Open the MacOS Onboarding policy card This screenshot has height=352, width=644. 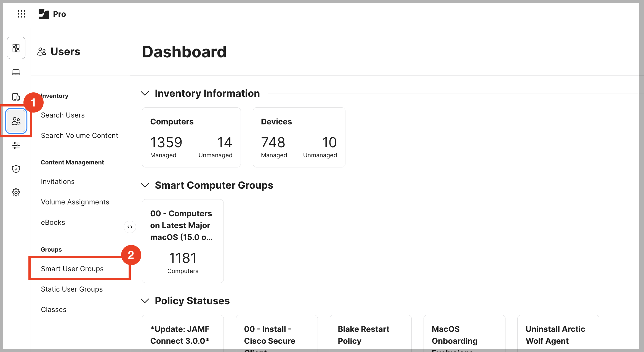(464, 333)
